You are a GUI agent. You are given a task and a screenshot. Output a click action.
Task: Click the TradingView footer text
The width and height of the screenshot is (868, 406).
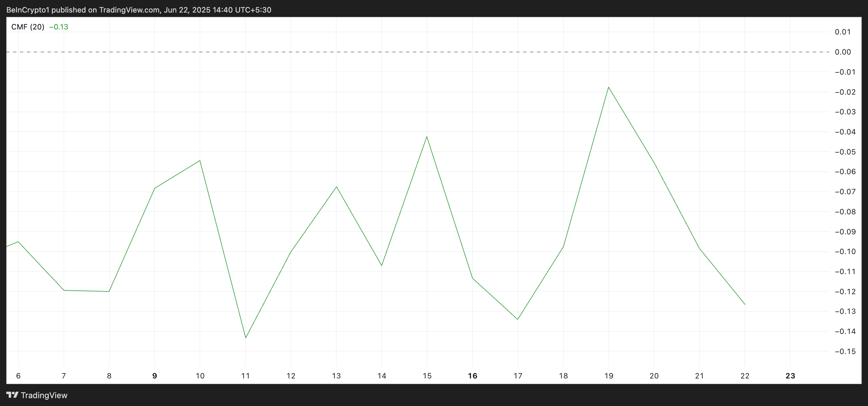click(x=44, y=395)
